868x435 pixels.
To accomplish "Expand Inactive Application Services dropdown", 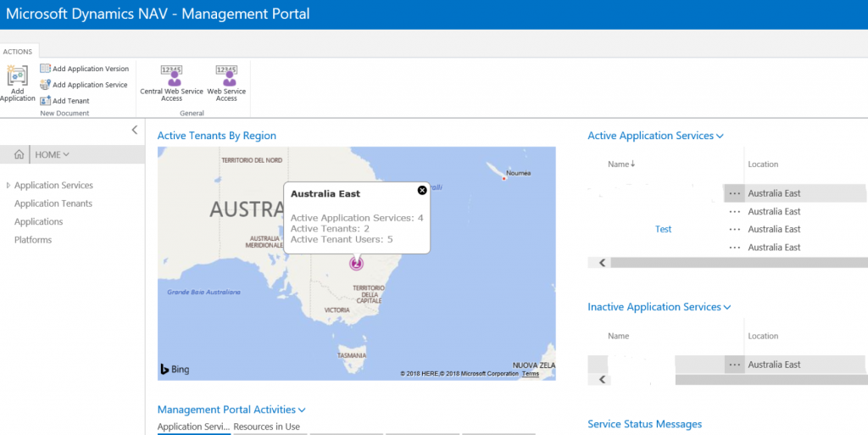I will (726, 307).
